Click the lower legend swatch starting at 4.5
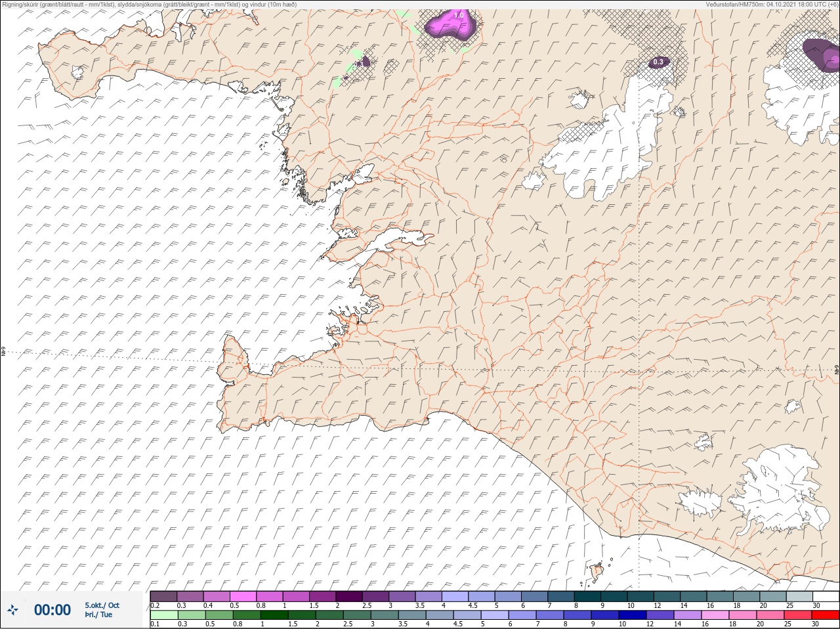Image resolution: width=840 pixels, height=629 pixels. click(468, 615)
